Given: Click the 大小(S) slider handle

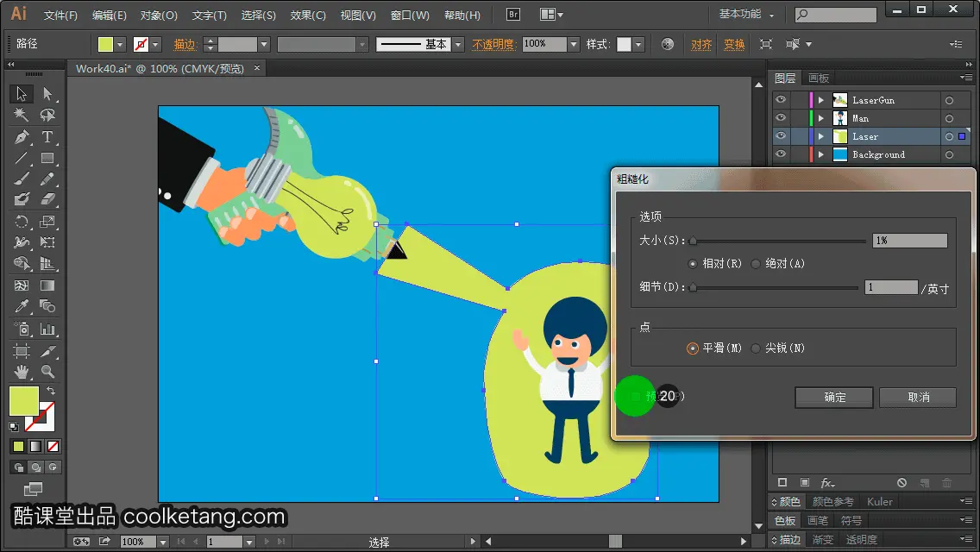Looking at the screenshot, I should 693,241.
